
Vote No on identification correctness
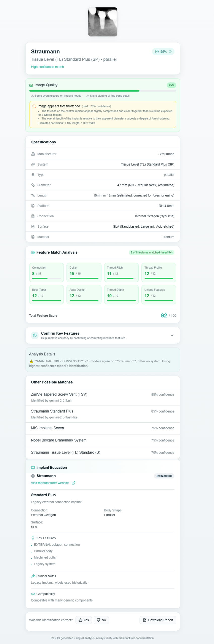click(101, 620)
